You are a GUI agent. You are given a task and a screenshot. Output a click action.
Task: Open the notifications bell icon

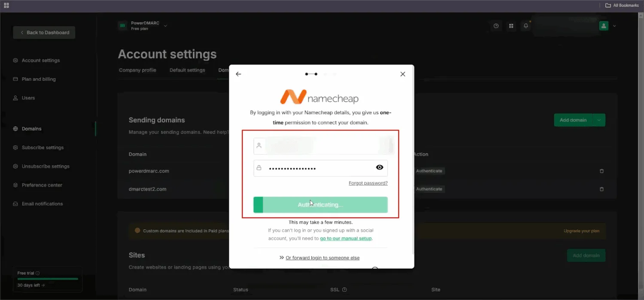[x=526, y=26]
